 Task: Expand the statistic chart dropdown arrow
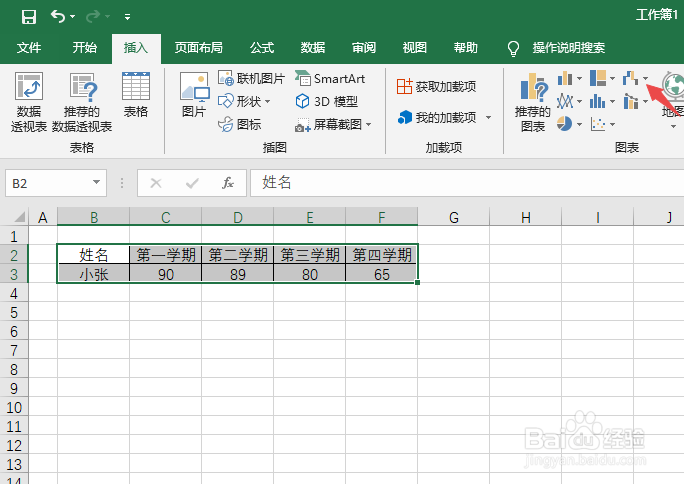[612, 102]
